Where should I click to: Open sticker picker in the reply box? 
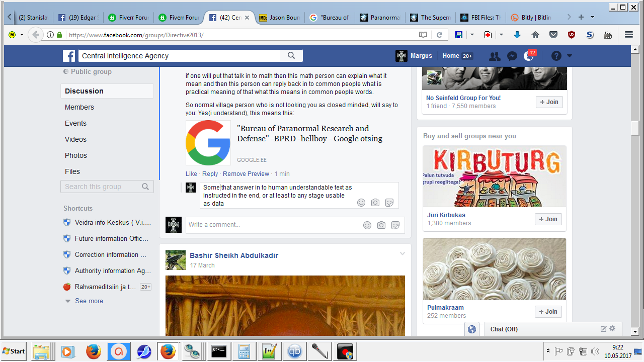coord(389,203)
